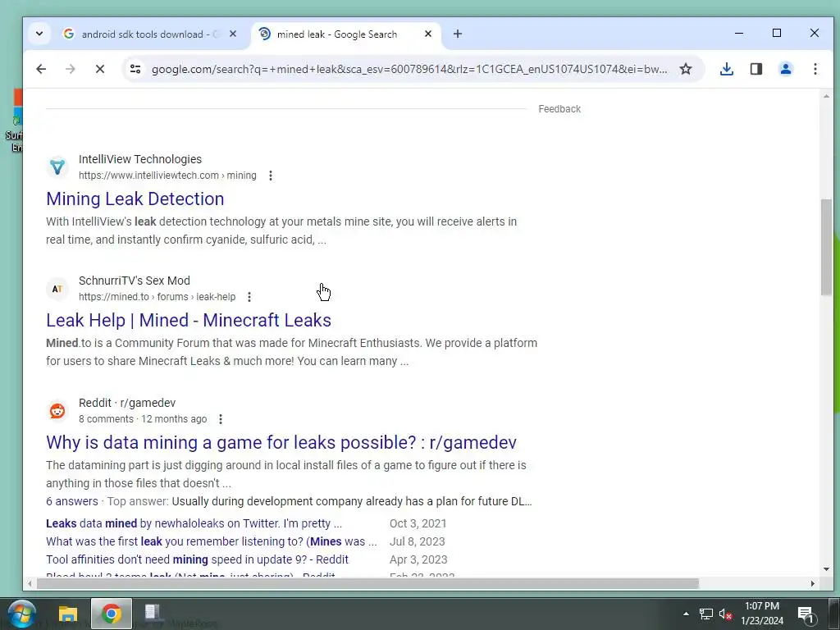
Task: Minimize the Chrome window
Action: click(x=739, y=33)
